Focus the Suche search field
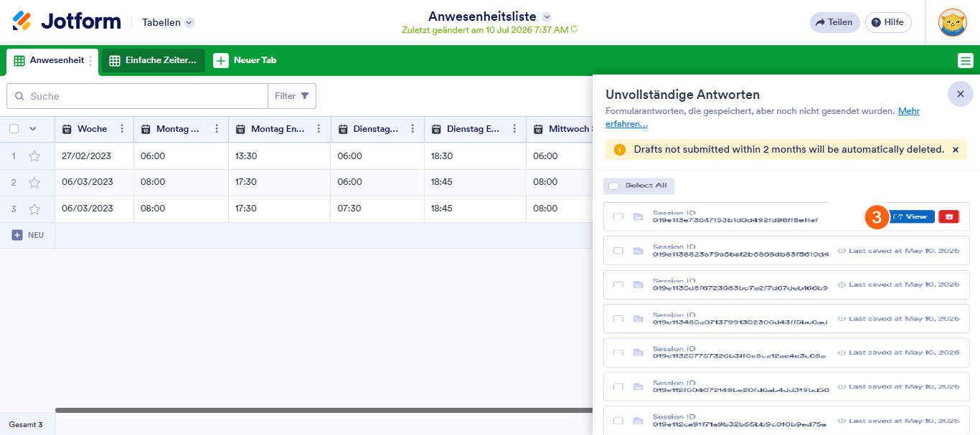Viewport: 980px width, 435px height. click(137, 96)
